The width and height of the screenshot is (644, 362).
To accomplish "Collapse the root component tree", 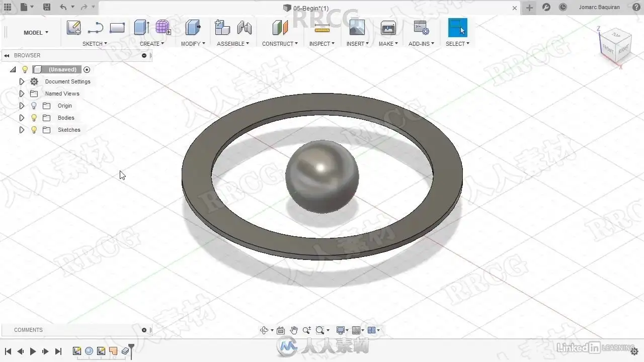I will coord(13,69).
